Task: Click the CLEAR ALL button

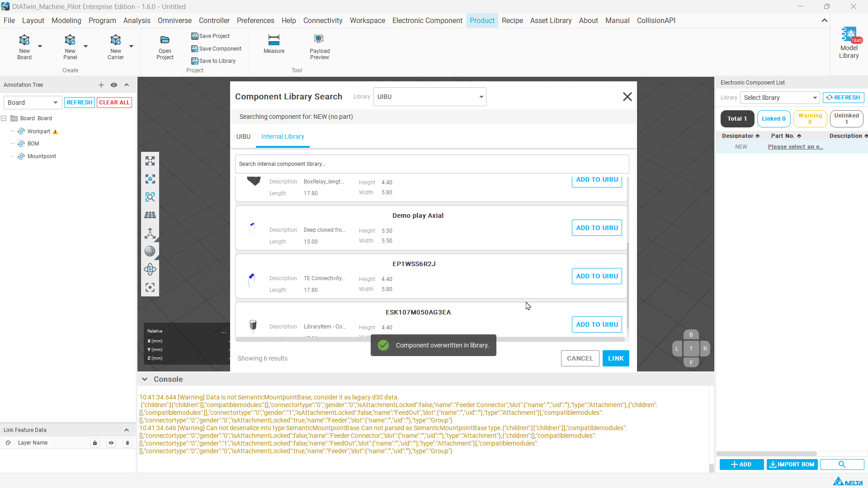Action: pyautogui.click(x=114, y=103)
